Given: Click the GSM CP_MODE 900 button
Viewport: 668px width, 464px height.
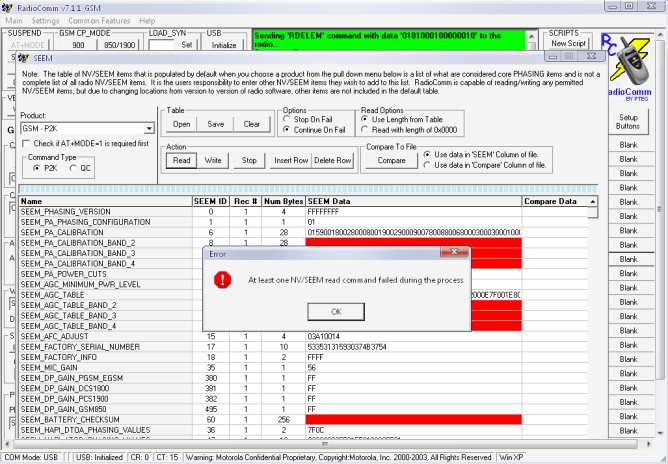Looking at the screenshot, I should pos(78,45).
